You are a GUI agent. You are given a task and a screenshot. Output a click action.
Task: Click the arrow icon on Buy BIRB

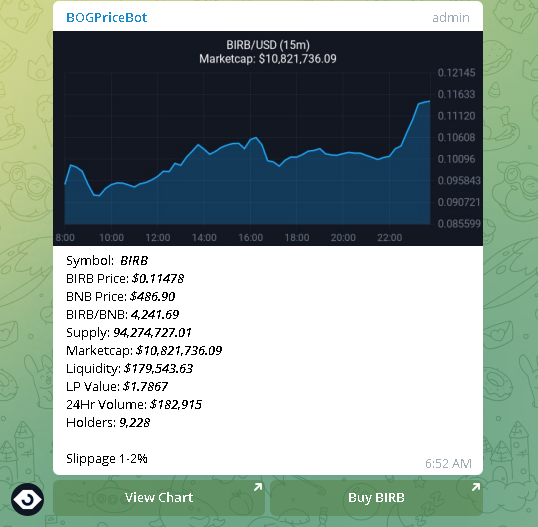(476, 487)
